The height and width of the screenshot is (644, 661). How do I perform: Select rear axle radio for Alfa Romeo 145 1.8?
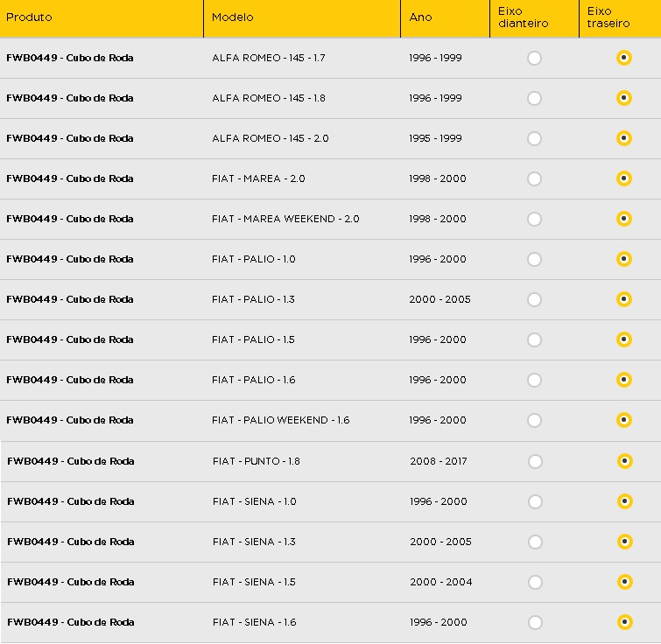[x=624, y=98]
